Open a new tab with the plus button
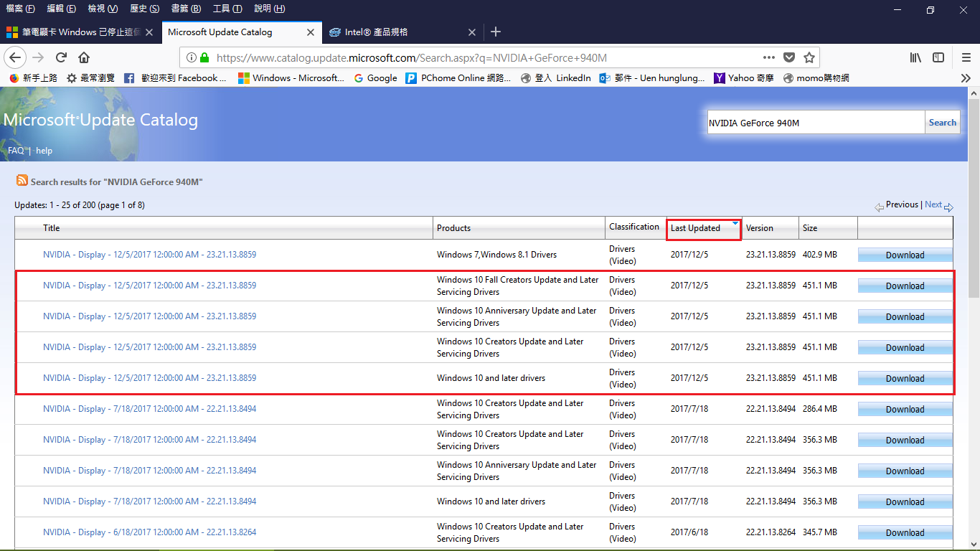This screenshot has height=551, width=980. pos(495,32)
